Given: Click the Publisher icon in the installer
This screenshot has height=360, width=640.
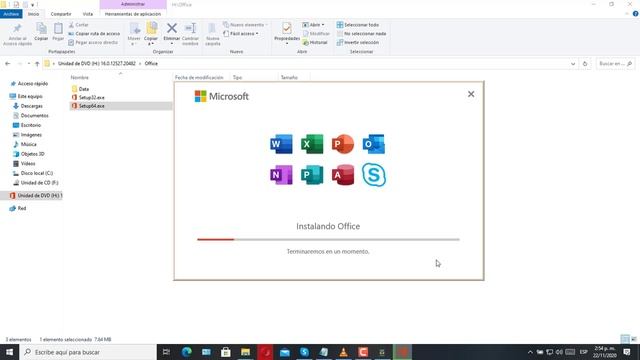Looking at the screenshot, I should tap(312, 175).
